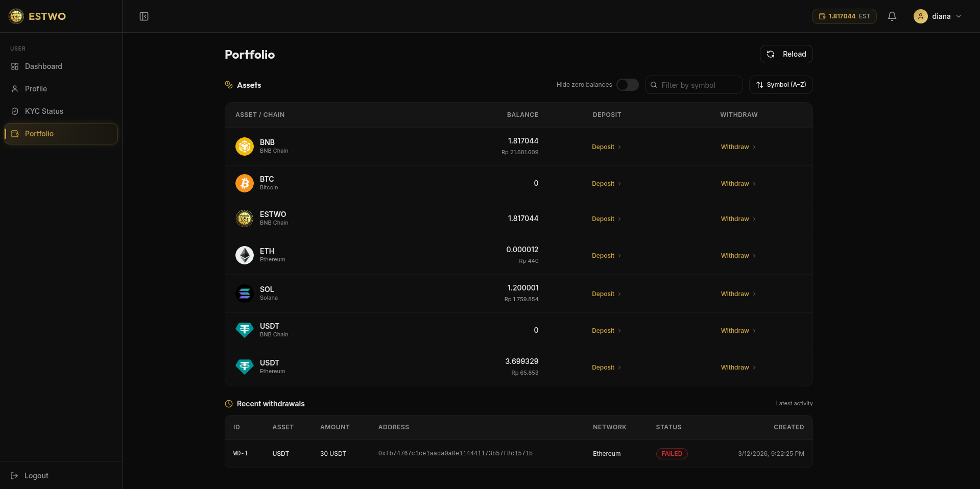980x489 pixels.
Task: Focus the Filter by symbol input
Action: click(x=694, y=85)
